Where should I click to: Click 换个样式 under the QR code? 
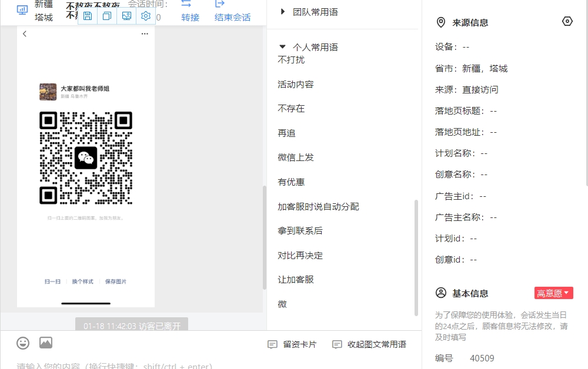[82, 281]
